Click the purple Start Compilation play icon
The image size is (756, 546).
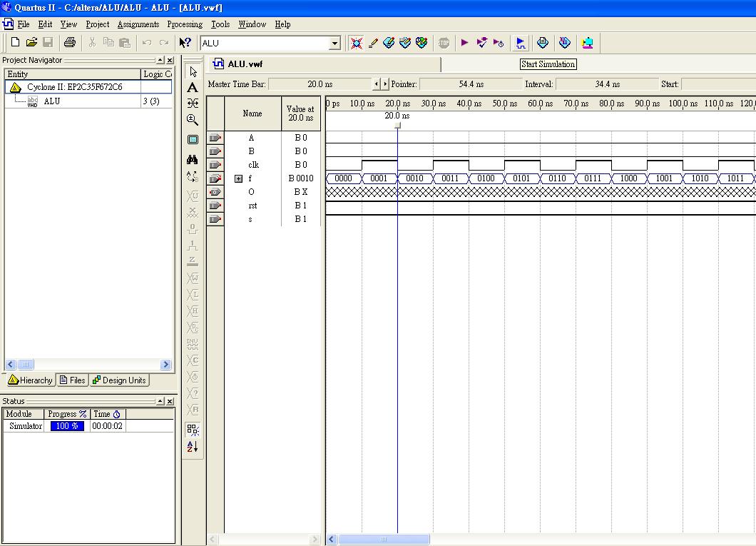pos(465,43)
